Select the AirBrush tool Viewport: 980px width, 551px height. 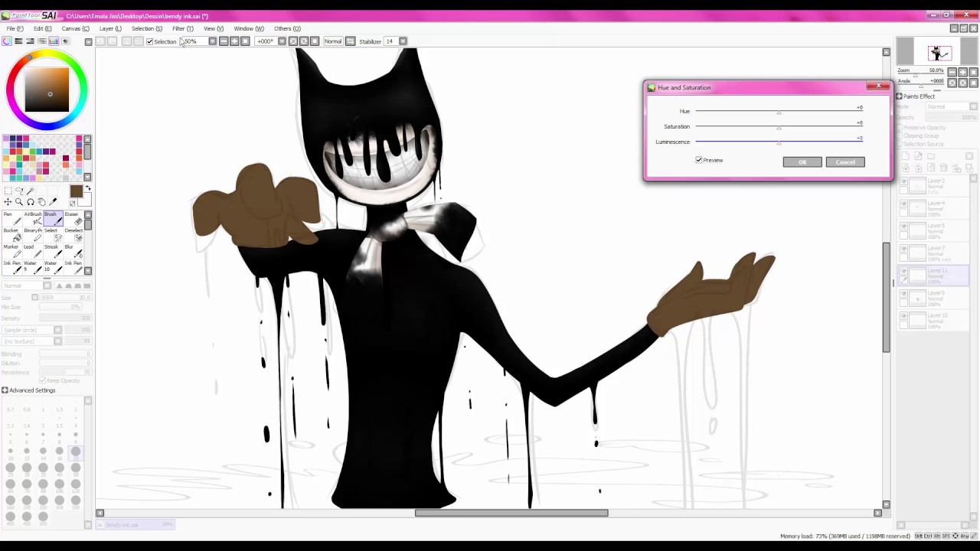point(33,219)
